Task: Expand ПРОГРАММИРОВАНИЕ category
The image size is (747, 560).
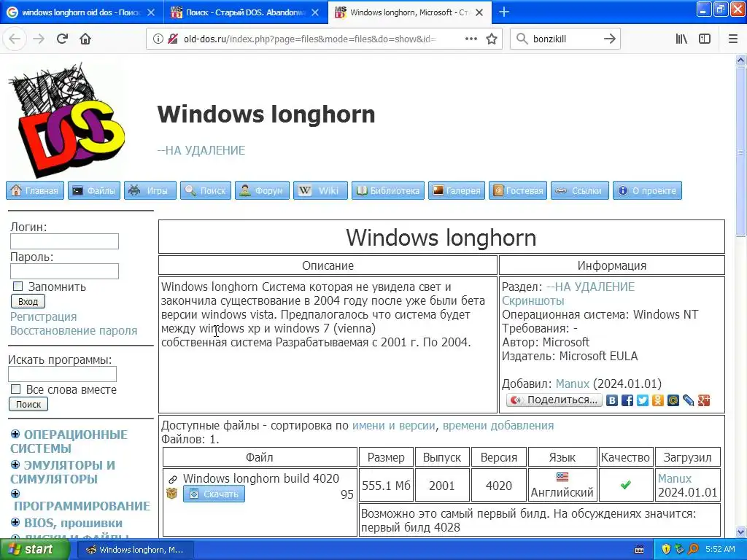Action: pos(15,494)
